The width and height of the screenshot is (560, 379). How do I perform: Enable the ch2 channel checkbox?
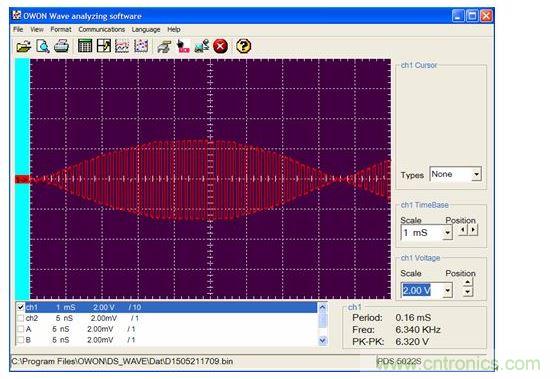[x=21, y=318]
